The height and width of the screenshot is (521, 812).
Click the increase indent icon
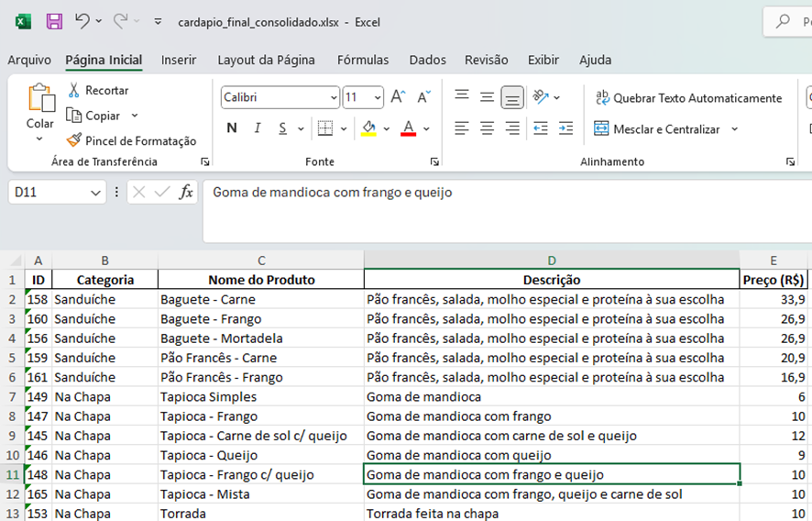(x=566, y=128)
